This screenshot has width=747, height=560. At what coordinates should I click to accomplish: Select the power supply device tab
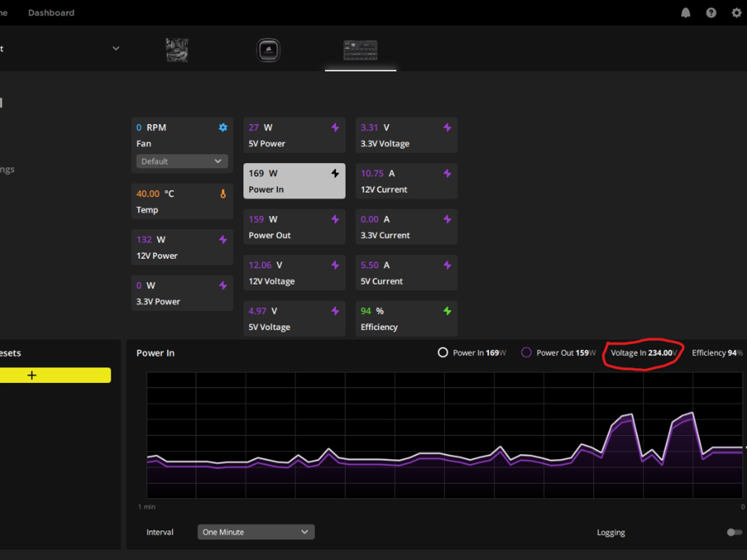pos(360,50)
